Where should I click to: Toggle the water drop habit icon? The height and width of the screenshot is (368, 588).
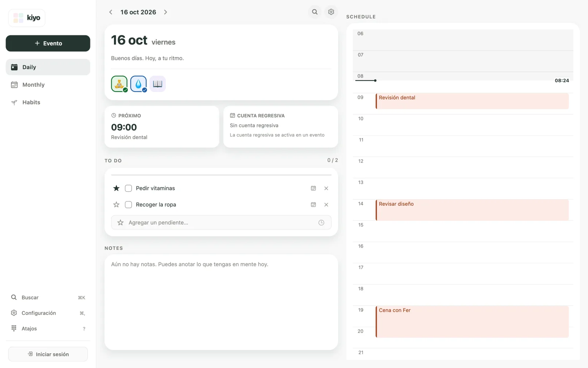139,84
